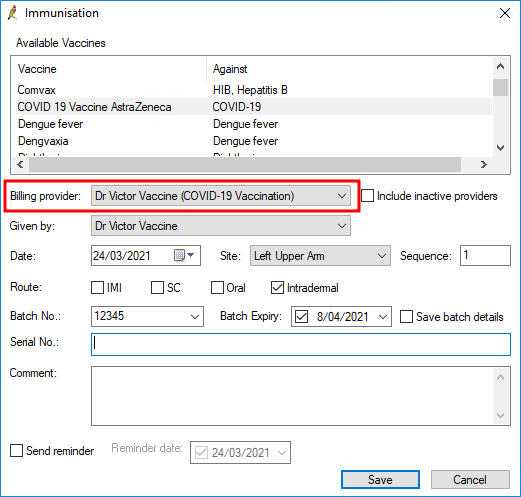This screenshot has width=521, height=497.
Task: Click the Immunisation window bird icon
Action: (13, 13)
